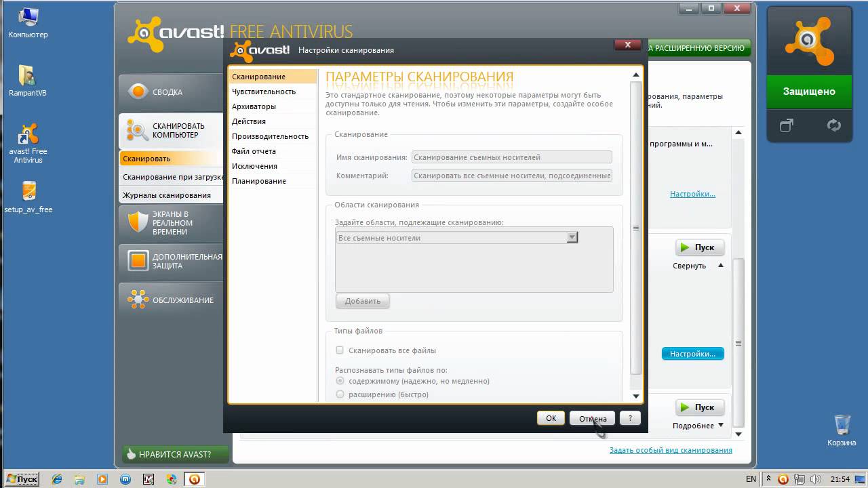
Task: Open Задать особый вид сканирования link
Action: click(671, 450)
